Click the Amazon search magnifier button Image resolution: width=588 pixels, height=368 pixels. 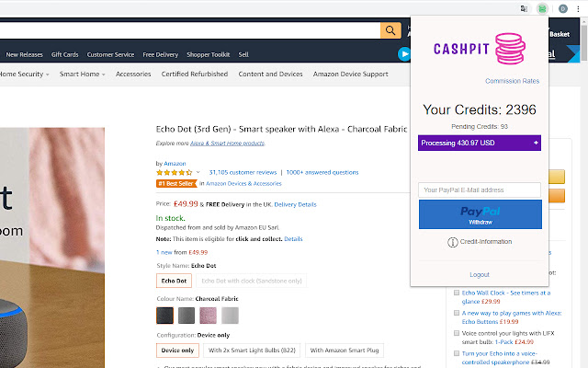(390, 30)
